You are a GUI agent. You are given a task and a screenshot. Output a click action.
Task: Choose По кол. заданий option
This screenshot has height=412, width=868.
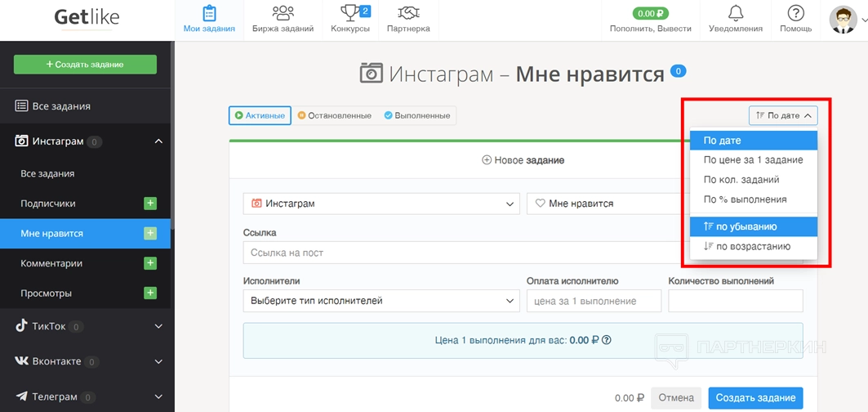click(754, 180)
